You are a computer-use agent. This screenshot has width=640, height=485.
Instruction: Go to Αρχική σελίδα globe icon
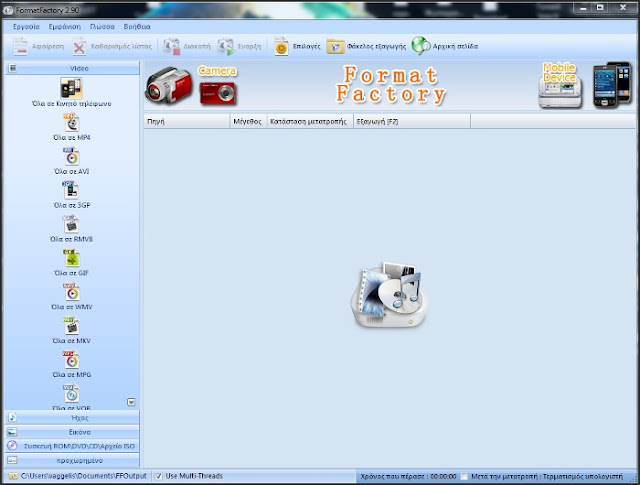click(x=420, y=46)
